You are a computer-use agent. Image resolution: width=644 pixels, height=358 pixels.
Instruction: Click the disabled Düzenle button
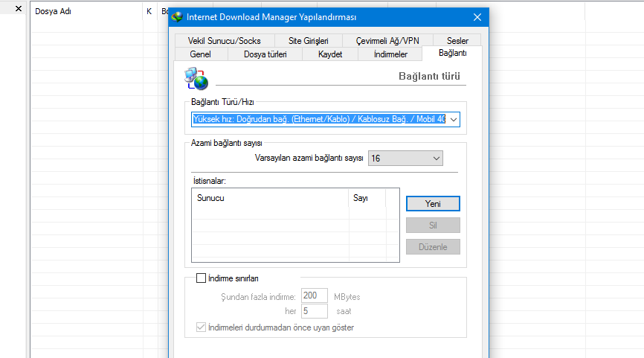(x=433, y=247)
